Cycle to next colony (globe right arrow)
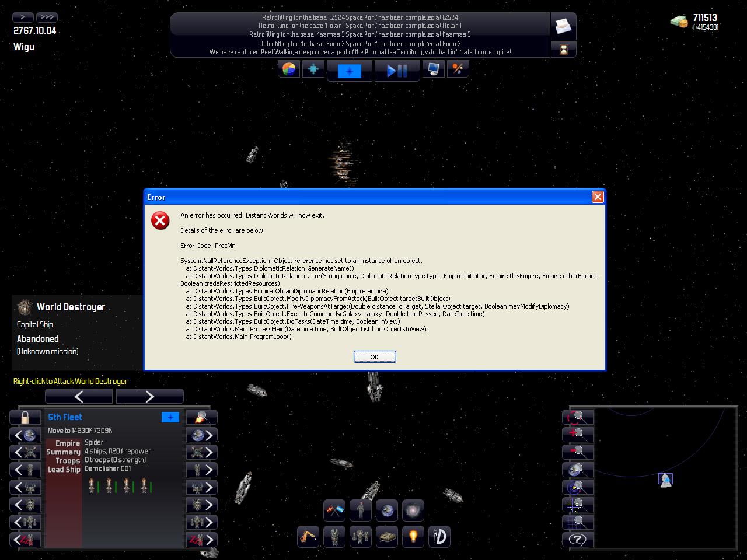The height and width of the screenshot is (560, 747). pos(202,435)
